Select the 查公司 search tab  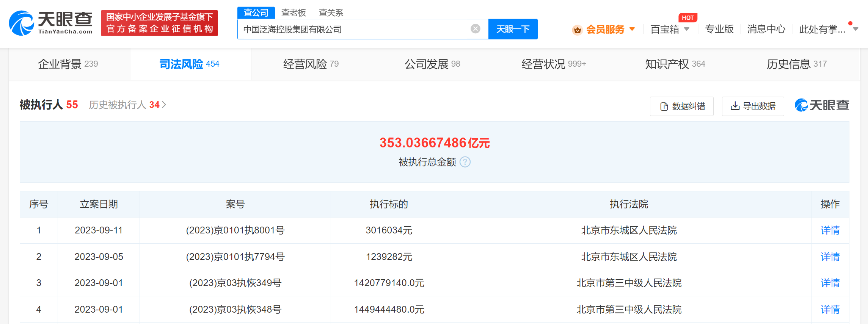pyautogui.click(x=256, y=13)
